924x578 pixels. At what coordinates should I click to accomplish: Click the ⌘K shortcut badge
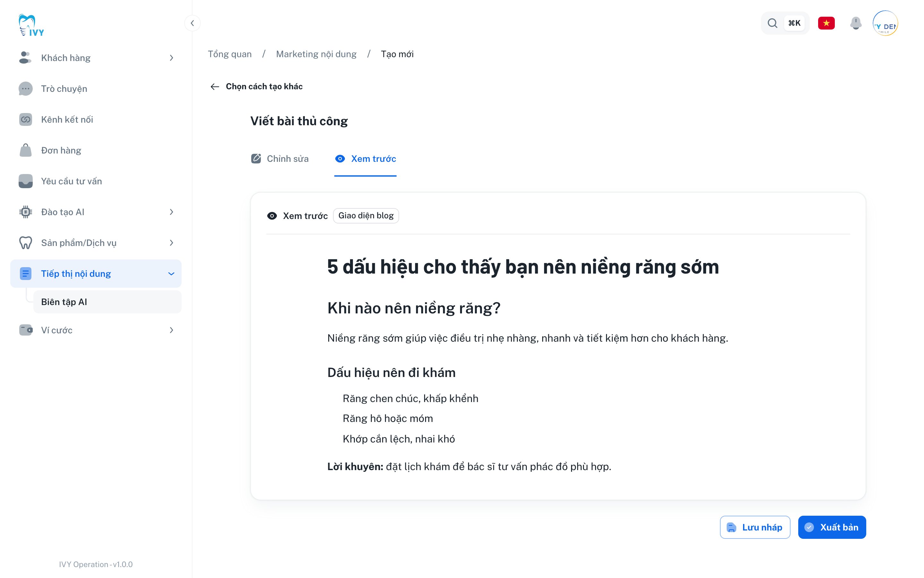coord(794,23)
